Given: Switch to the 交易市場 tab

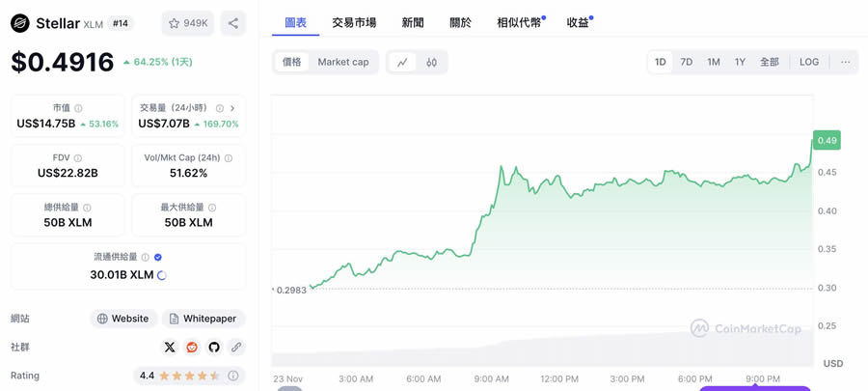Looking at the screenshot, I should [x=354, y=22].
